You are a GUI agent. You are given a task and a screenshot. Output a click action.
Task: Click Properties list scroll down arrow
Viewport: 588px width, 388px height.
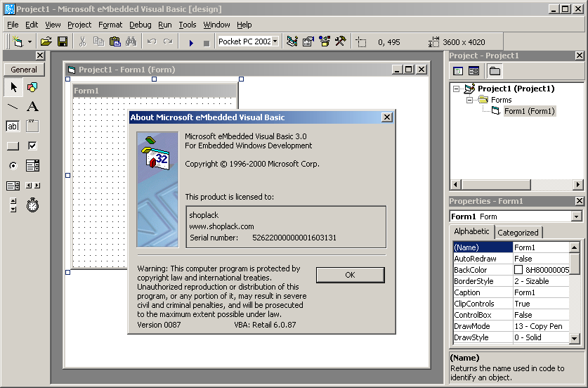point(574,337)
